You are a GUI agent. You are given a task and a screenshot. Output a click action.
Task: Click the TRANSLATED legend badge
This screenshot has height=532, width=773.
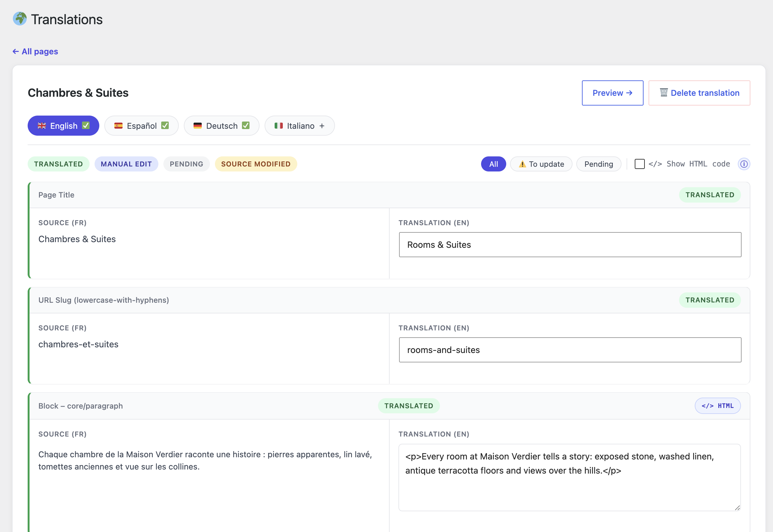click(x=58, y=164)
